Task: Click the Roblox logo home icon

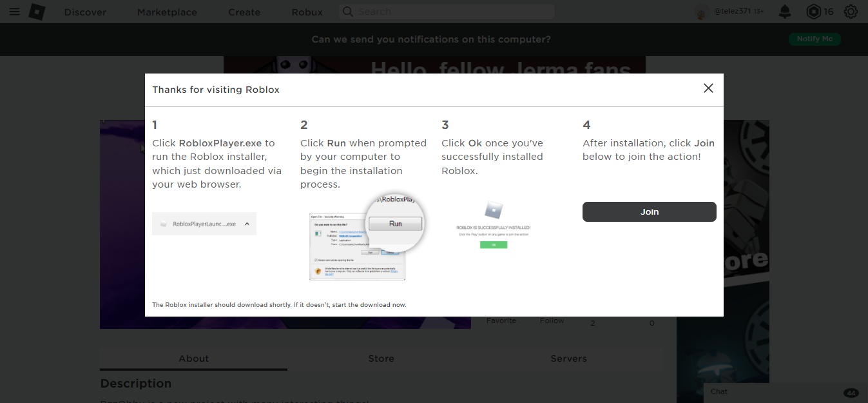Action: coord(37,12)
